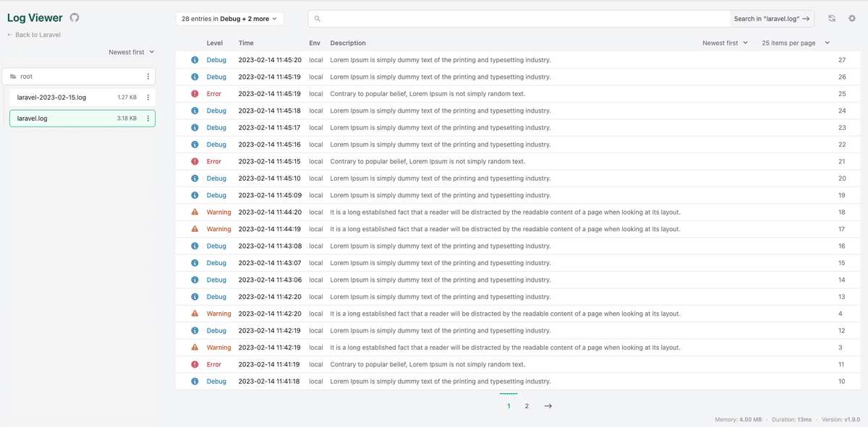Viewport: 868px width, 427px height.
Task: Click the folder icon next to root
Action: pos(14,75)
